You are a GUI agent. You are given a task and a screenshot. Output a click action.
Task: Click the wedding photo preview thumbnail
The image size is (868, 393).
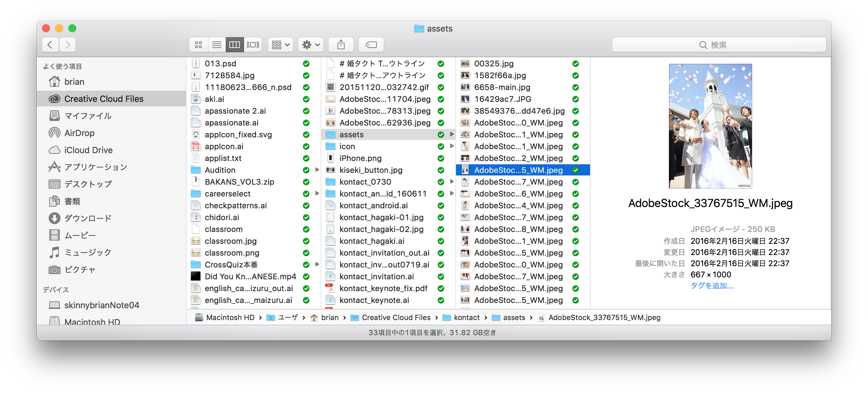(x=710, y=126)
